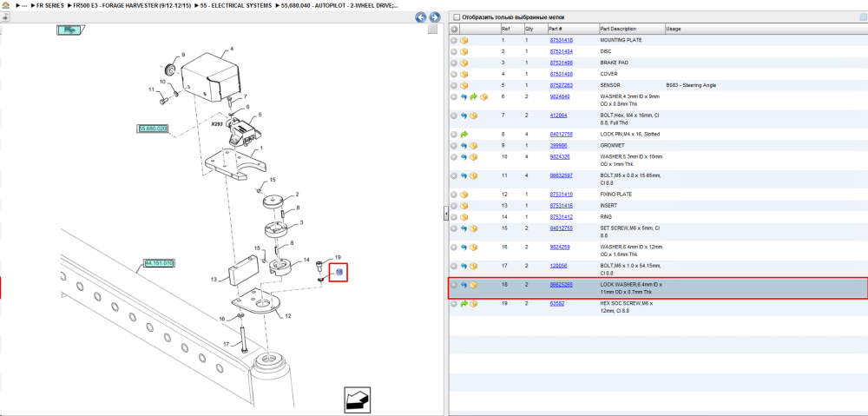Click green arrow in LOCK PIN row

tap(464, 134)
